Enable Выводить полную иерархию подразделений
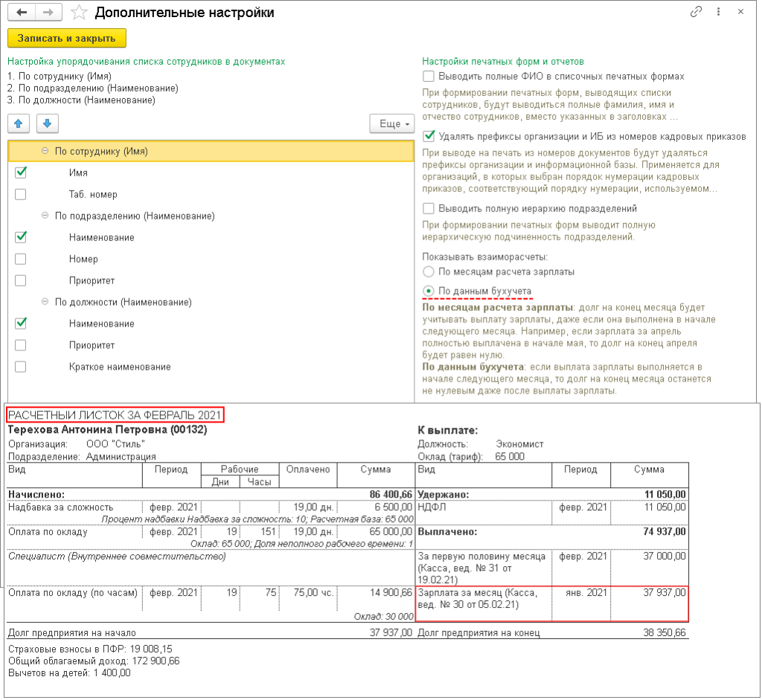 [x=429, y=208]
